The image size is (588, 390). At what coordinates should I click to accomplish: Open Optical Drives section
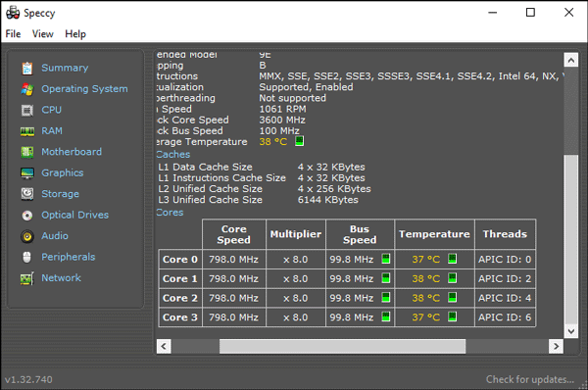[x=75, y=215]
